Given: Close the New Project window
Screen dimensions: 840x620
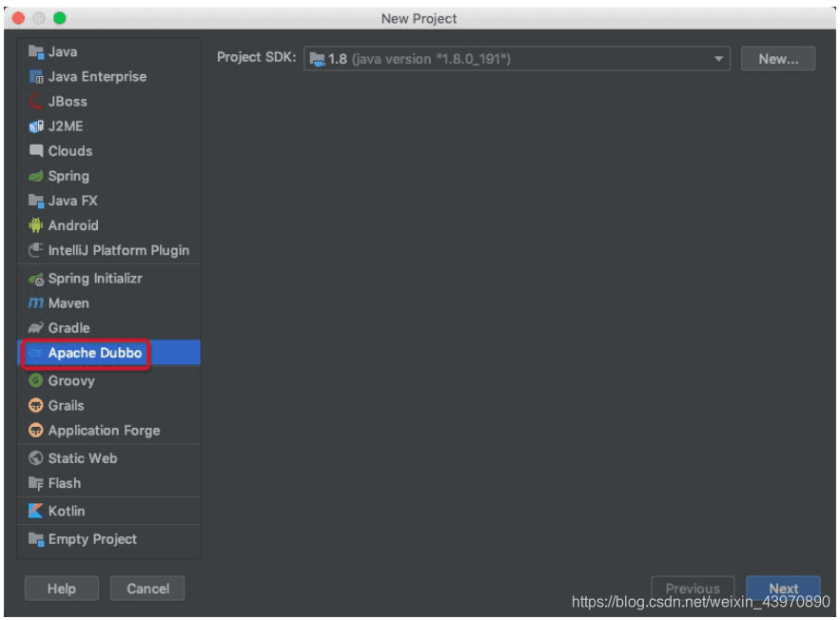Looking at the screenshot, I should tap(18, 18).
